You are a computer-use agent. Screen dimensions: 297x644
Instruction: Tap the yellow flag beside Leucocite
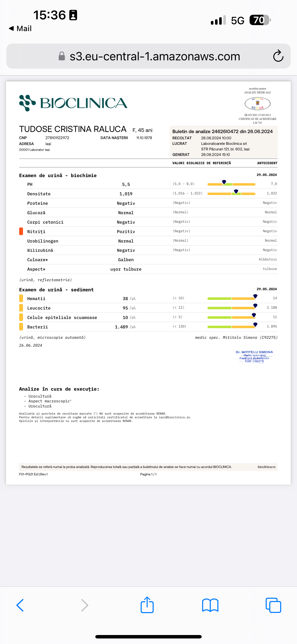21,308
